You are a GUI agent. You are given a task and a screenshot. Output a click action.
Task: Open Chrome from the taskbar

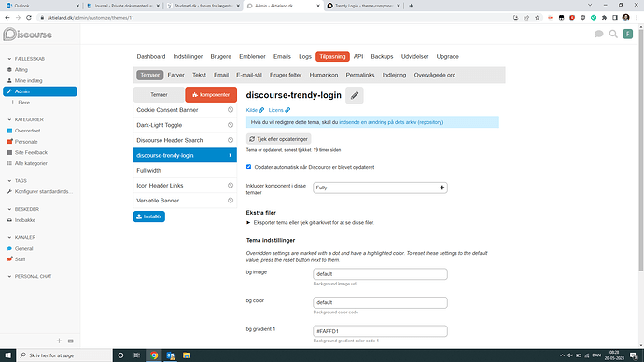point(154,355)
